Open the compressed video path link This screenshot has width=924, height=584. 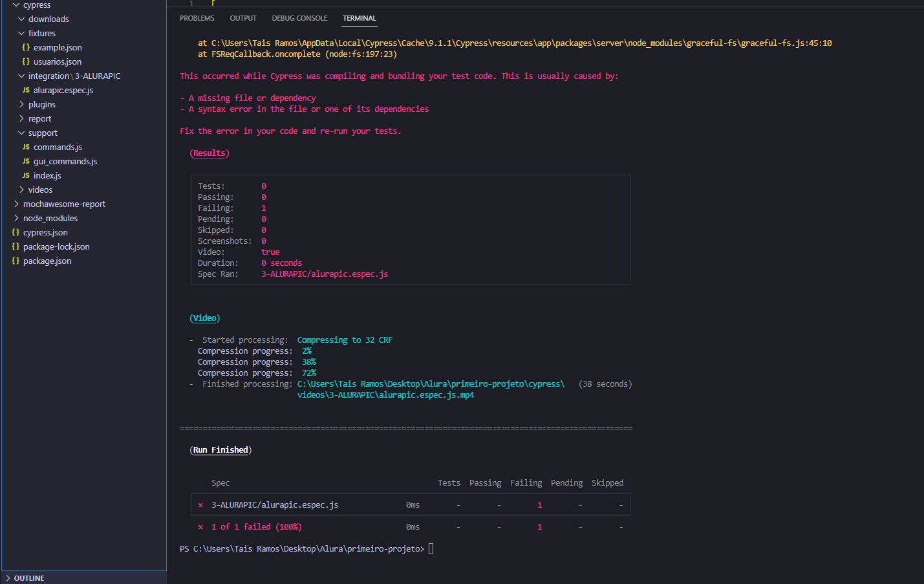pyautogui.click(x=431, y=389)
